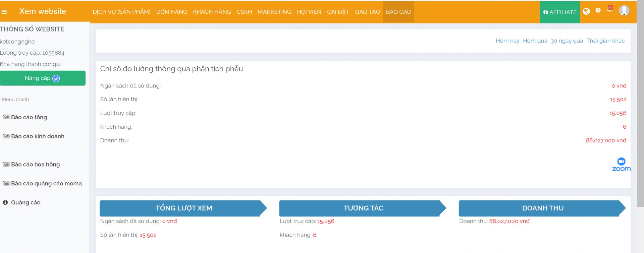Open Báo cáo quảng cáo moma
Screen dimensions: 644x253
click(46, 184)
